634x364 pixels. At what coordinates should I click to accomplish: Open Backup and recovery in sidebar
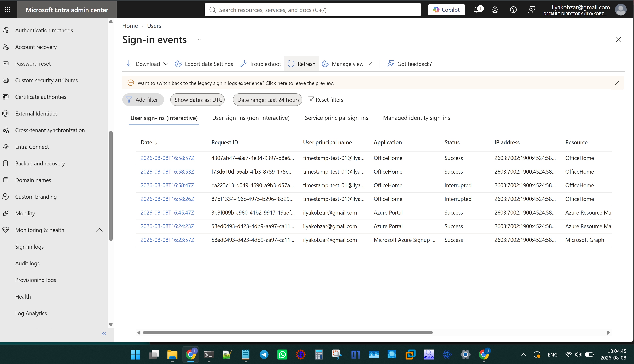pos(40,163)
